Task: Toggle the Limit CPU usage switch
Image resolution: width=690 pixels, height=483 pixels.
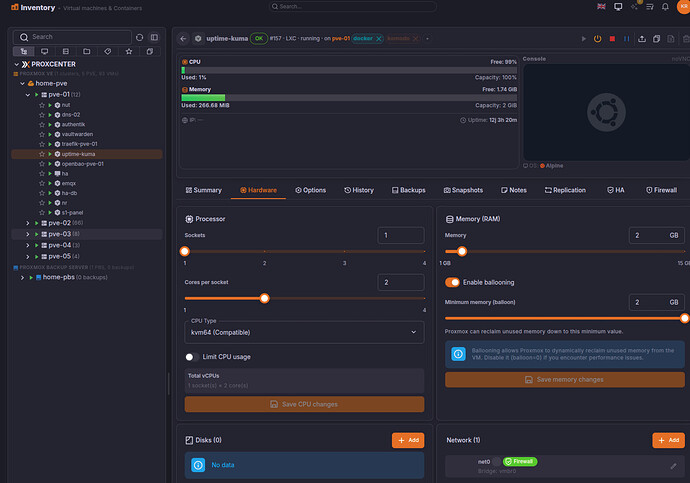Action: (192, 356)
